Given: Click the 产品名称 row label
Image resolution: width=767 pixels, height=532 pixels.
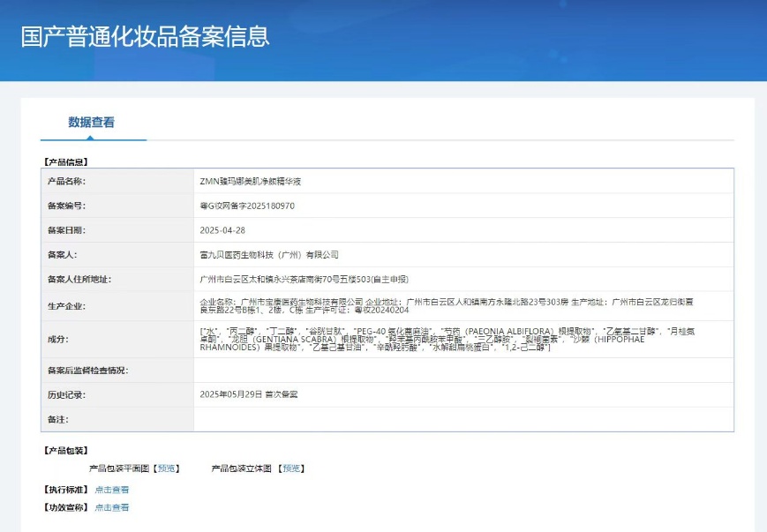Looking at the screenshot, I should (x=66, y=181).
